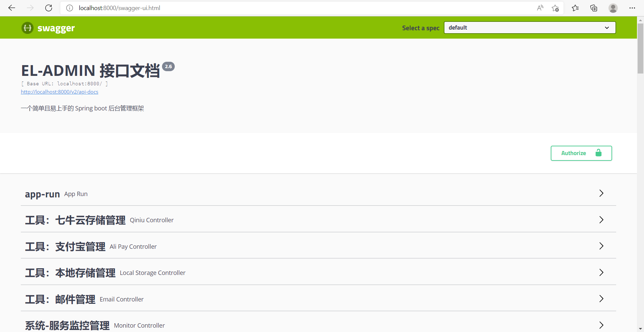Click the add to favorites star icon
Image resolution: width=644 pixels, height=332 pixels.
[555, 8]
